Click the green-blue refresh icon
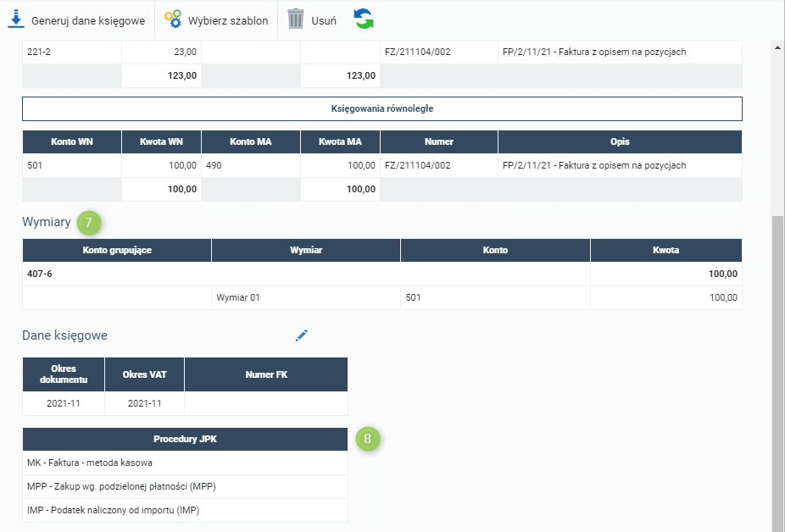 (x=364, y=19)
